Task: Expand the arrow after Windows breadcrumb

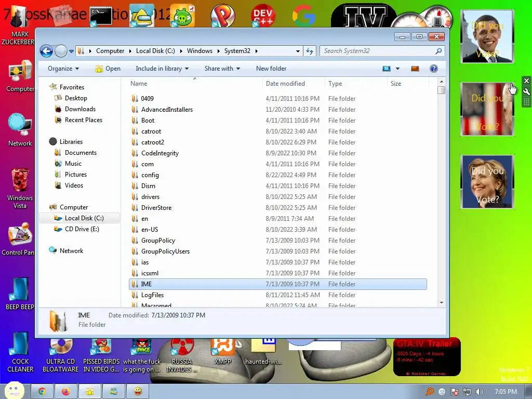Action: coord(219,51)
